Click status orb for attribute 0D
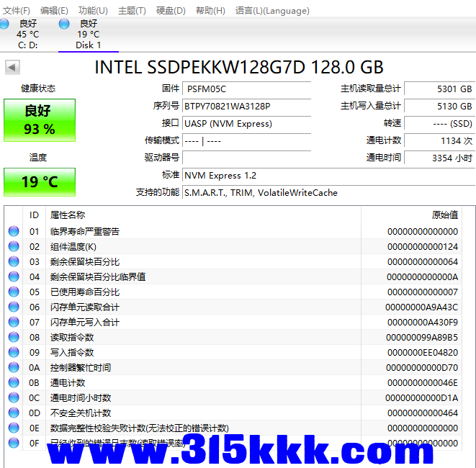The image size is (476, 468). [x=14, y=413]
